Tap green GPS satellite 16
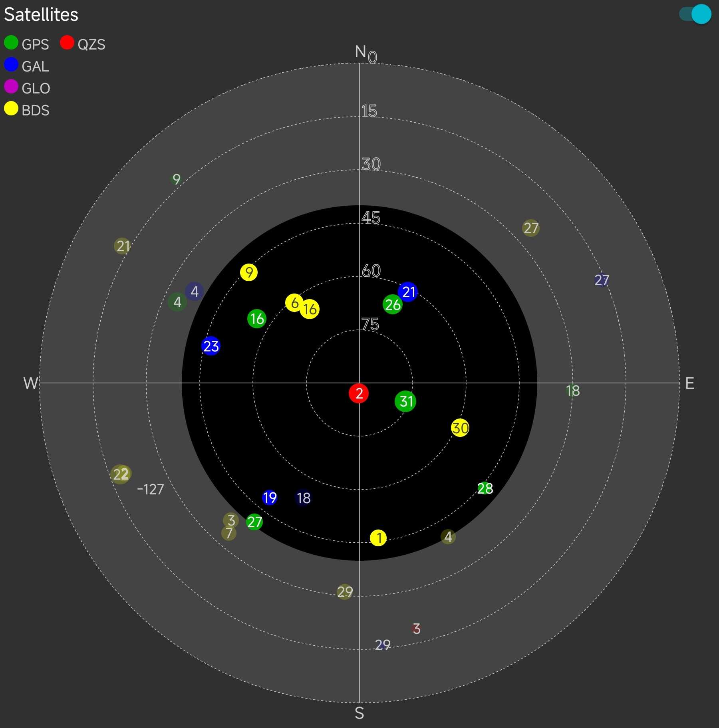The width and height of the screenshot is (719, 728). [x=257, y=319]
